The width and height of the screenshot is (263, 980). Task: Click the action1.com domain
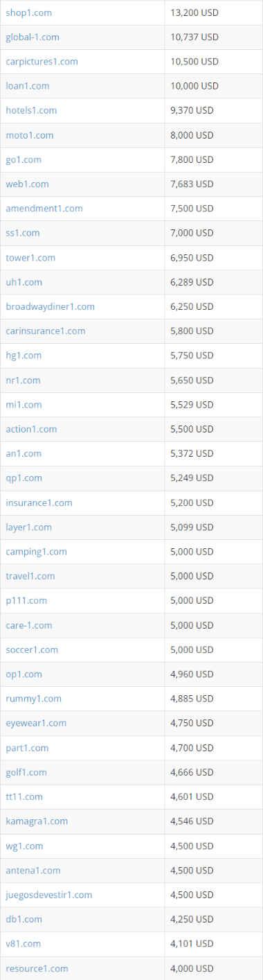[31, 429]
